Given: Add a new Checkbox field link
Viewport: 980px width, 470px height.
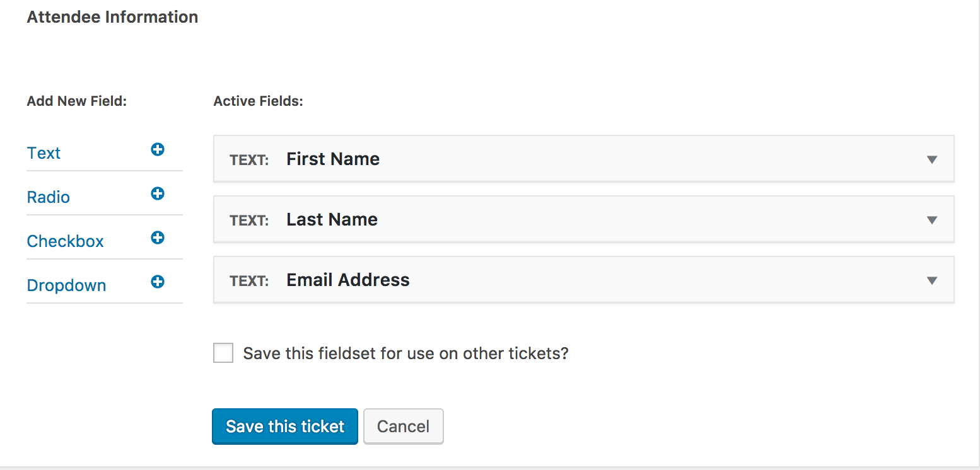Looking at the screenshot, I should 65,241.
